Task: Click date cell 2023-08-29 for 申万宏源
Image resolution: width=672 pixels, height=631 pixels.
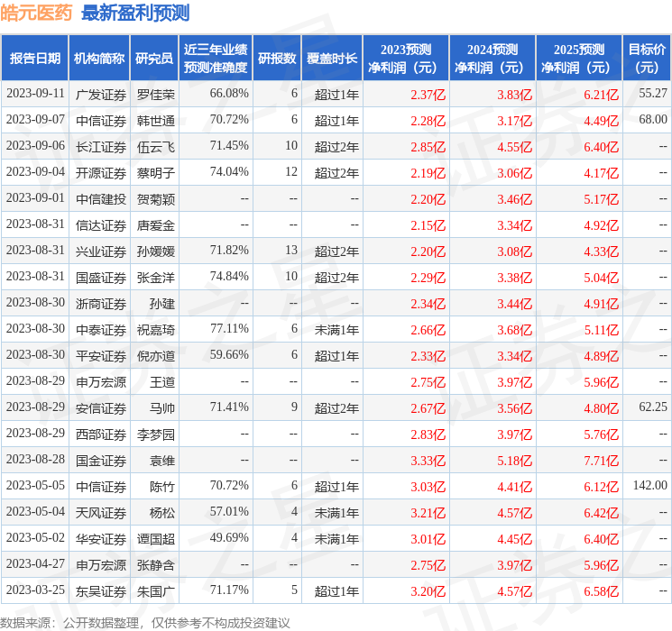Action: 35,380
